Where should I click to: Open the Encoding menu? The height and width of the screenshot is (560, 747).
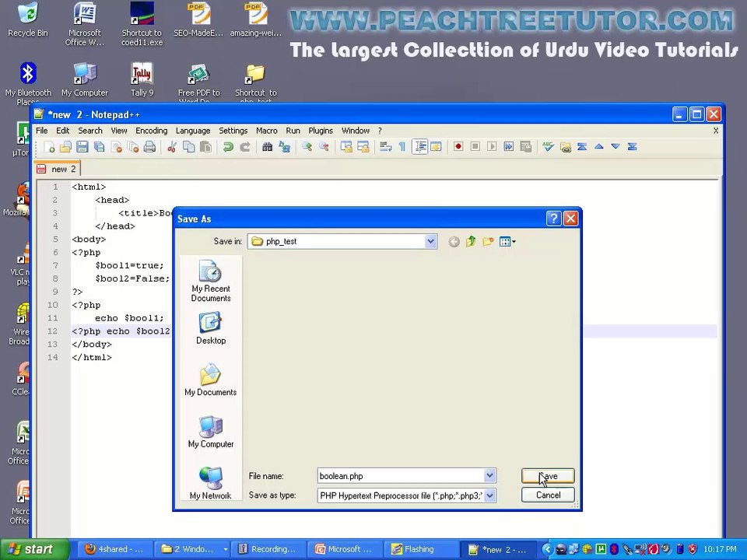point(152,131)
